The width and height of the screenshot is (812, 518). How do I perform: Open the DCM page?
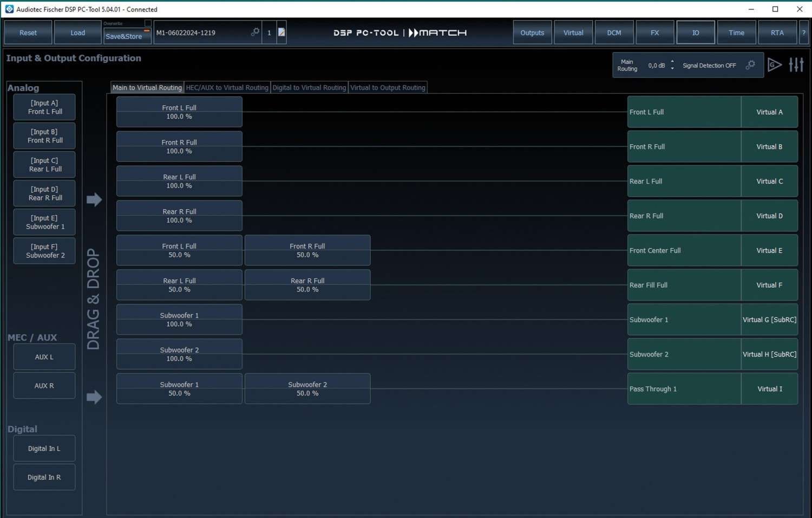click(614, 33)
